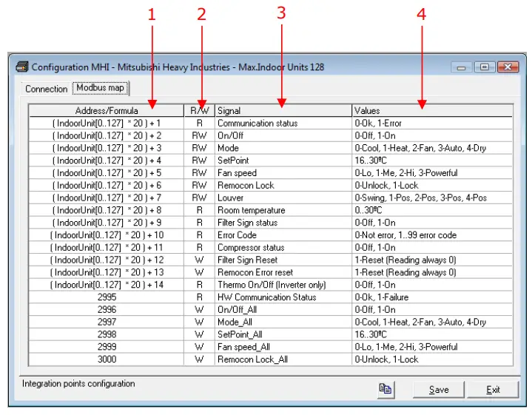
Task: Click the address formula ending in + 1
Action: coord(107,124)
